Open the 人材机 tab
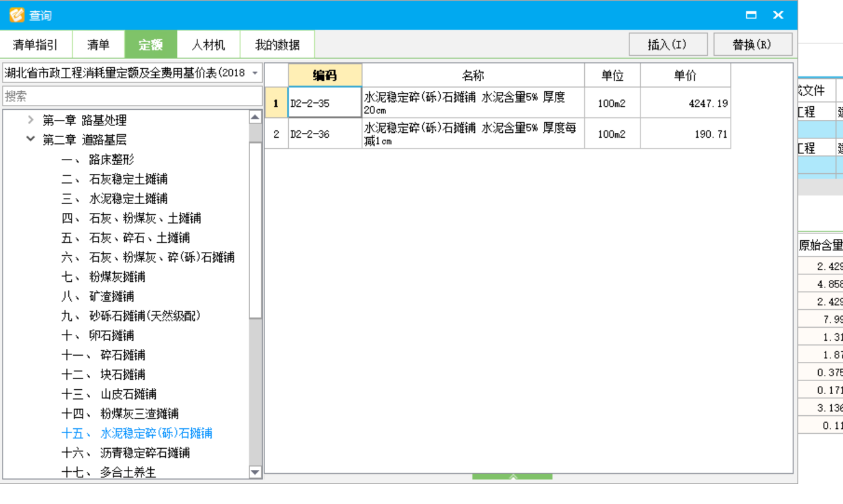This screenshot has height=504, width=843. click(x=208, y=45)
